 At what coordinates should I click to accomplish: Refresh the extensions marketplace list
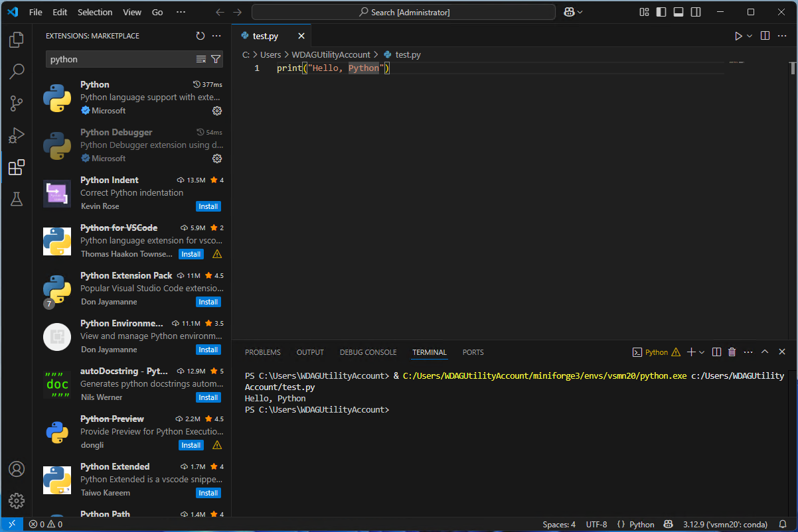200,36
